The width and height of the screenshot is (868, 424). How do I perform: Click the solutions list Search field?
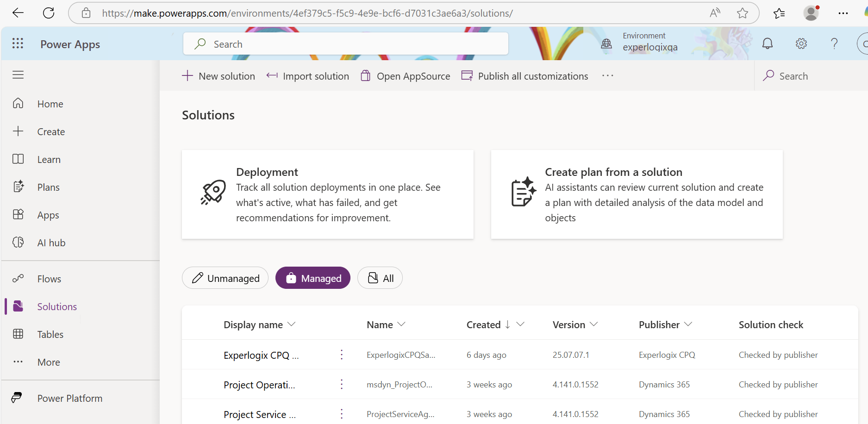tap(811, 76)
